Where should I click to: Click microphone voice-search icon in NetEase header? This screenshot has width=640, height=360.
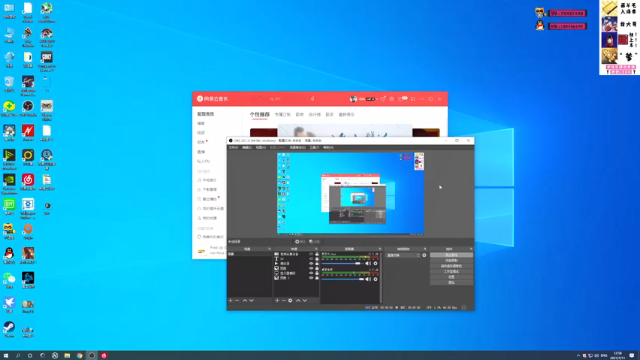312,99
